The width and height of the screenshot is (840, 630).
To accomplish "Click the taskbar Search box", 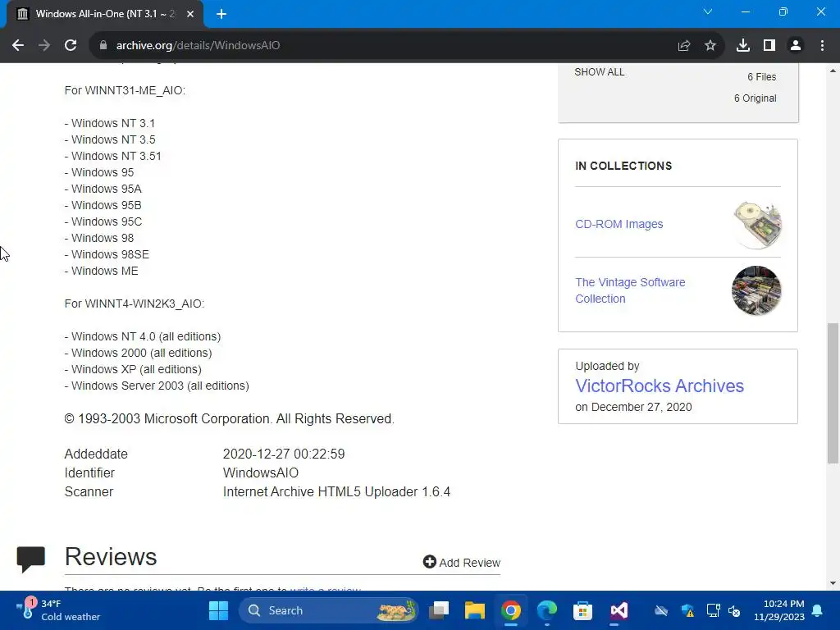I will (328, 610).
